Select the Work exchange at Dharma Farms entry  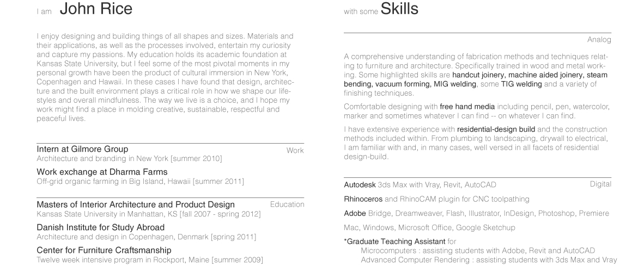102,172
